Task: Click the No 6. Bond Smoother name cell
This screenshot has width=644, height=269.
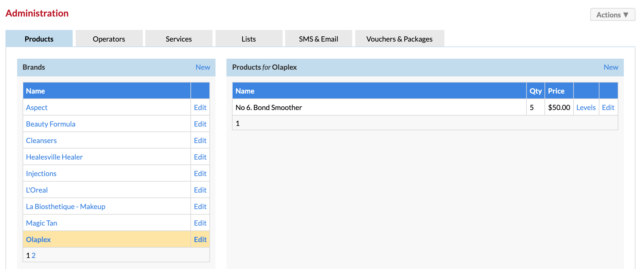Action: (x=379, y=107)
